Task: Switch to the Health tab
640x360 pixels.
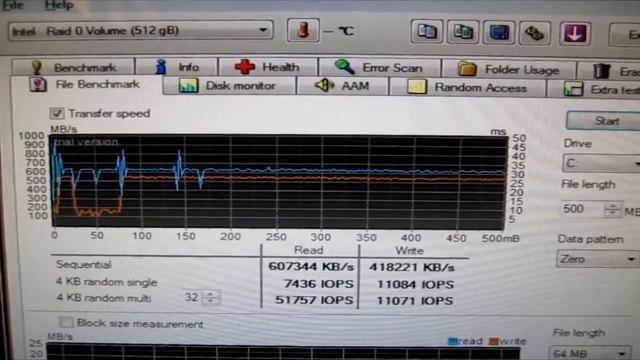Action: (x=268, y=67)
